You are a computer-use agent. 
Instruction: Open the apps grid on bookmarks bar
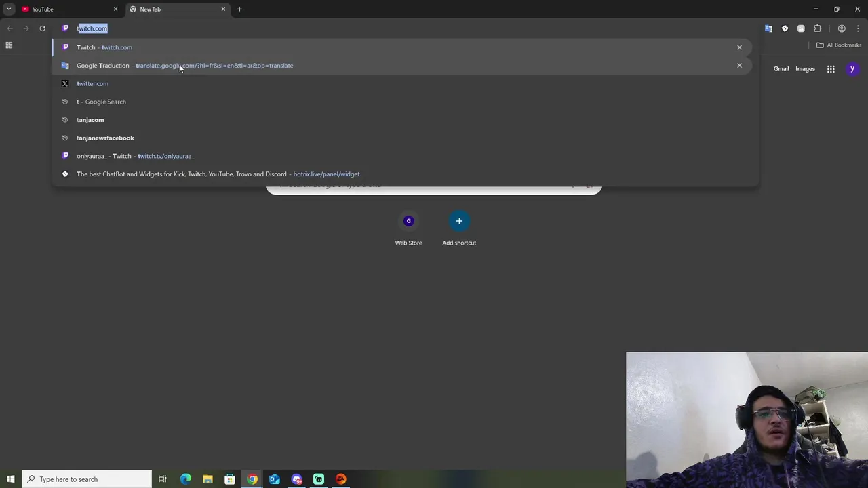[9, 45]
